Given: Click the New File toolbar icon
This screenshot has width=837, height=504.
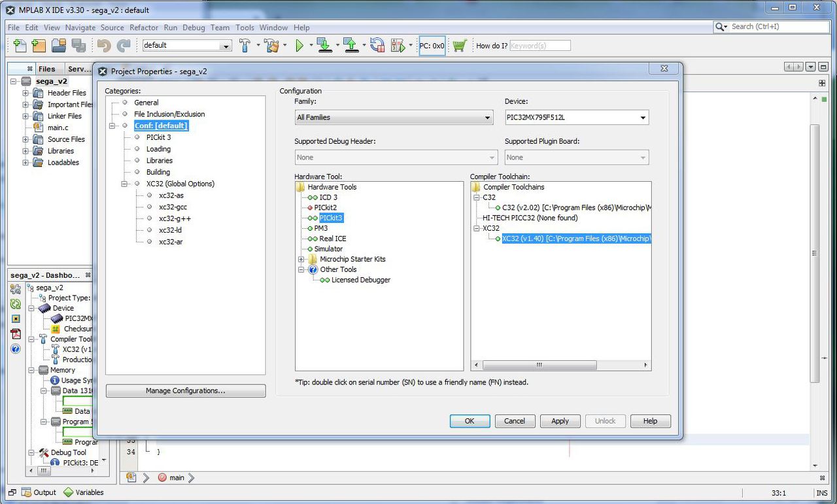Looking at the screenshot, I should [x=20, y=46].
